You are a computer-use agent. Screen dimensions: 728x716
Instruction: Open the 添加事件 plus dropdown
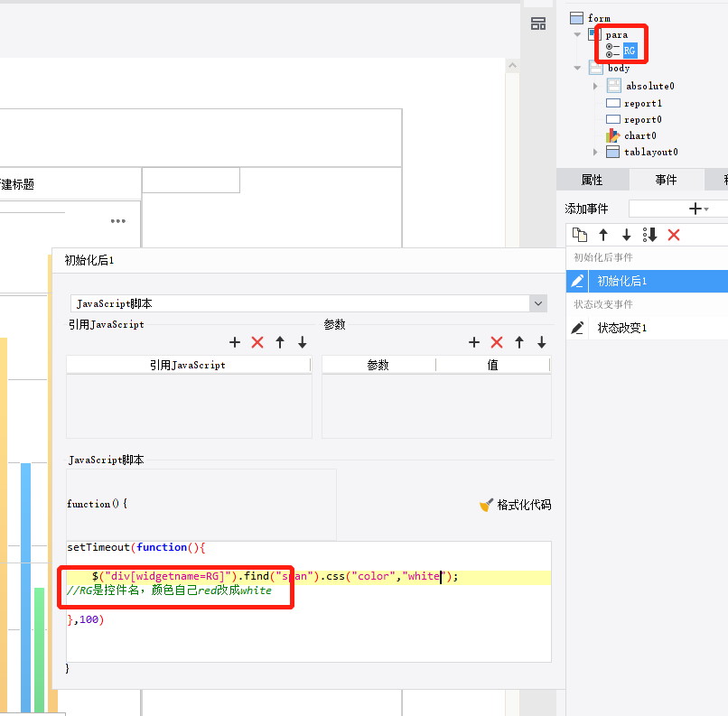pyautogui.click(x=699, y=209)
